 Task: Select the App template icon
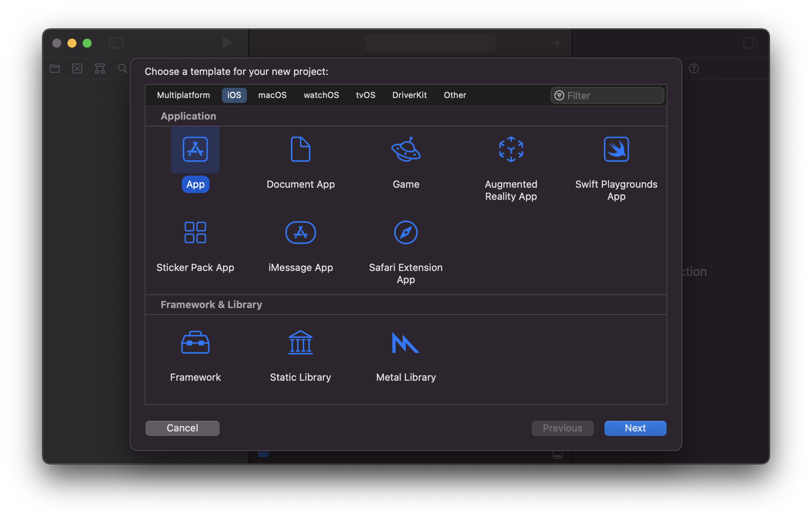click(195, 149)
